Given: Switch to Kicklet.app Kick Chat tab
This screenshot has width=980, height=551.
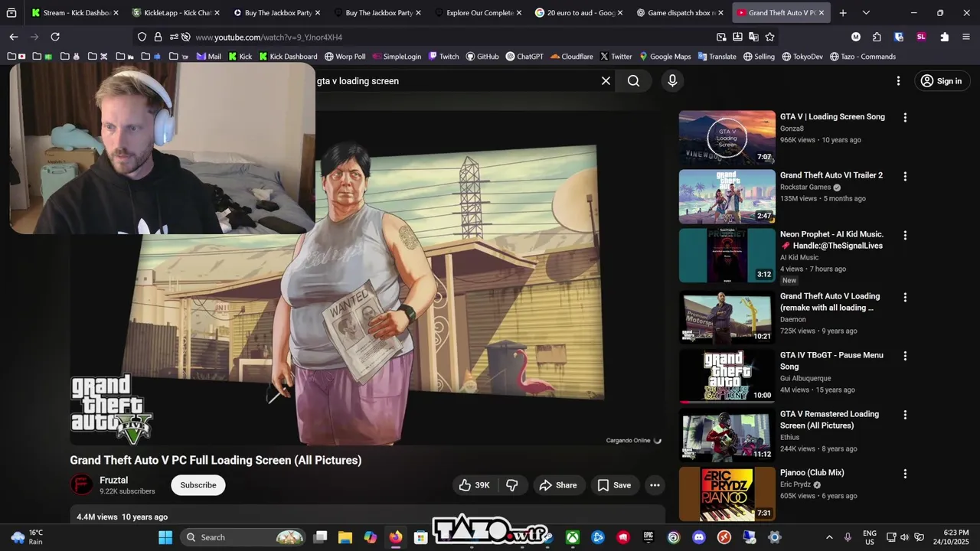Looking at the screenshot, I should click(176, 12).
